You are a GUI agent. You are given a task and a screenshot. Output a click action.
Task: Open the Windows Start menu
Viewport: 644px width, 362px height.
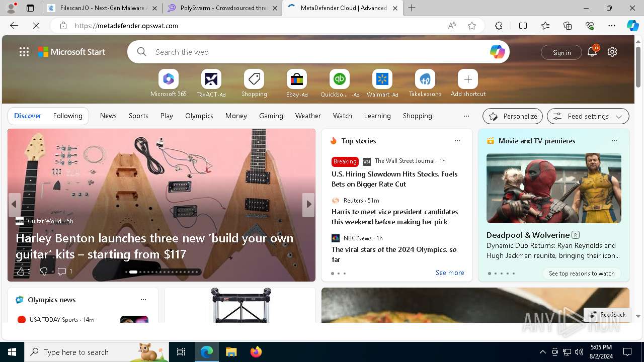click(12, 352)
